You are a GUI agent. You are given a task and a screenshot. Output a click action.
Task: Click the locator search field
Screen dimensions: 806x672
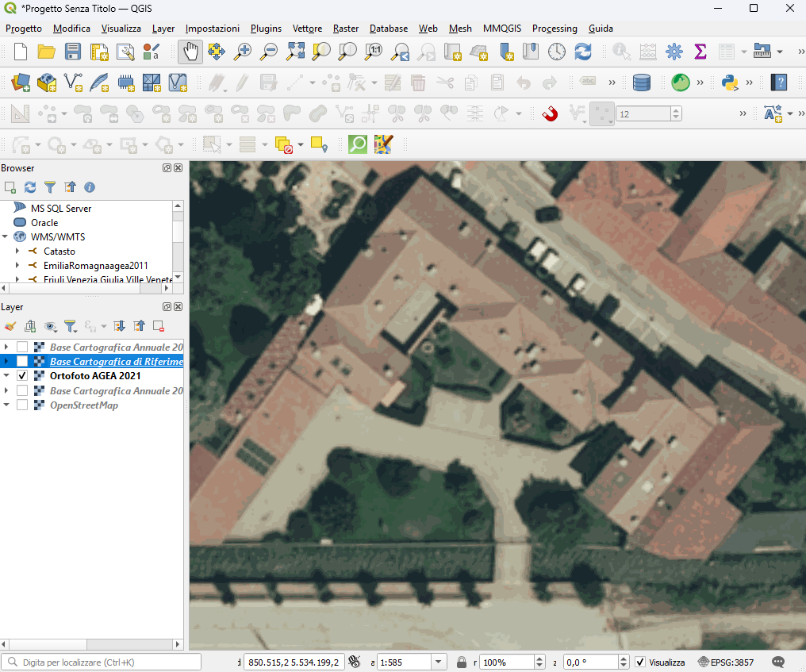click(103, 662)
